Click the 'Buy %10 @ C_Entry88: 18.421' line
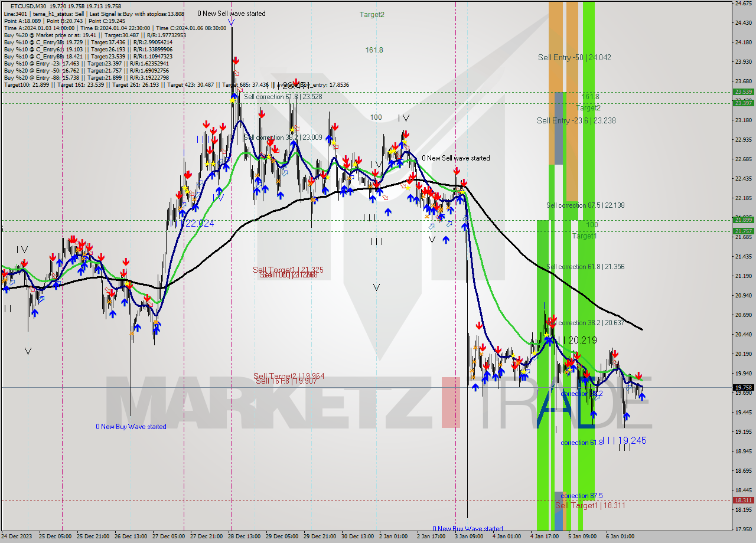756x543 pixels. pos(88,56)
